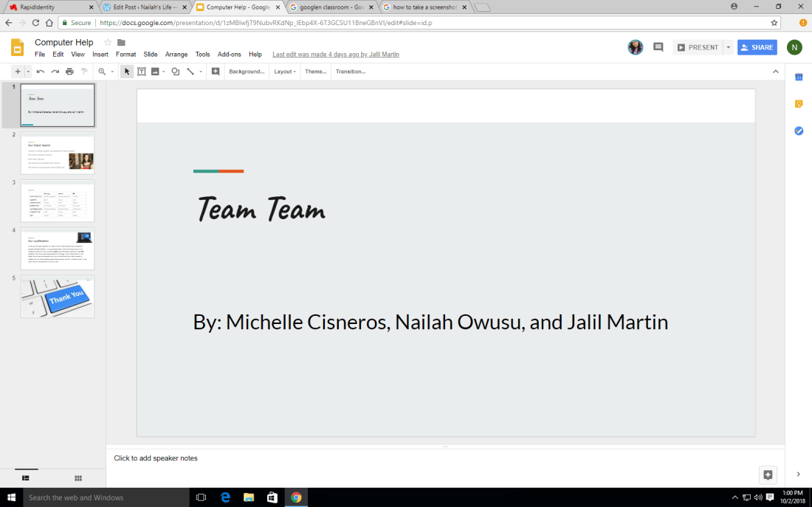This screenshot has height=507, width=812.
Task: Open Google Keep in the side panel
Action: coord(799,104)
